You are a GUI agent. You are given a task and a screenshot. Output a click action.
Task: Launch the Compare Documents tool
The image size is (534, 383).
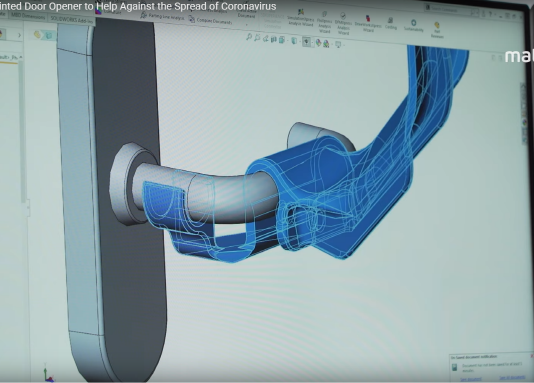[x=210, y=20]
